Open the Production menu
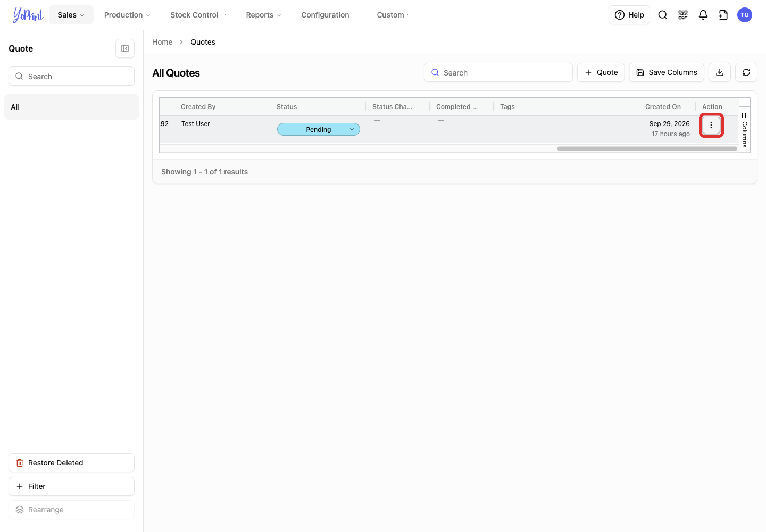Viewport: 766px width, 532px height. coord(127,15)
